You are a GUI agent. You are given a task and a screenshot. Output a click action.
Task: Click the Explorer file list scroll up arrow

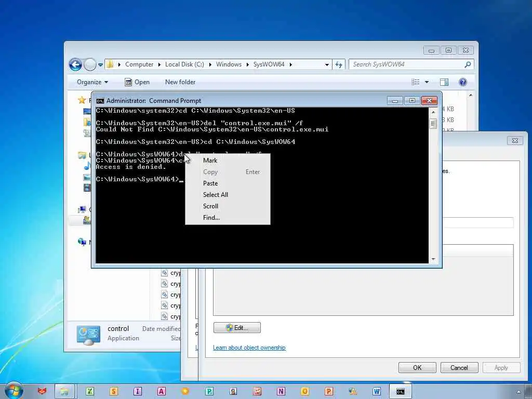471,96
